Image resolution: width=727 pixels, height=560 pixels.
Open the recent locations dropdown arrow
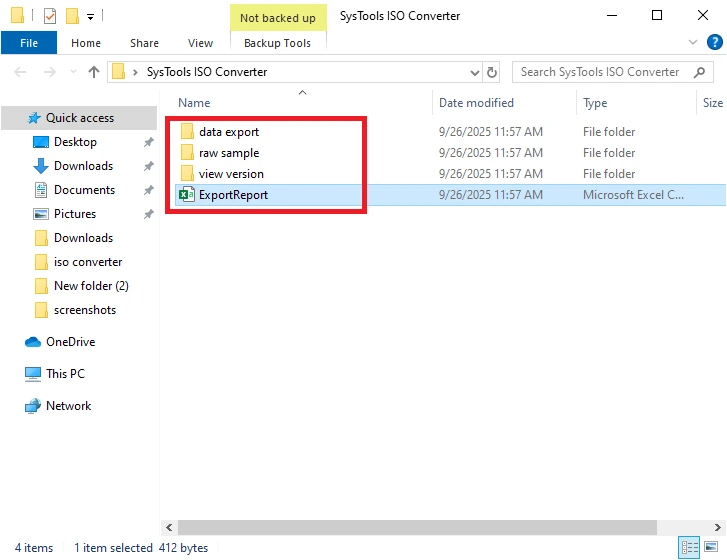click(73, 72)
